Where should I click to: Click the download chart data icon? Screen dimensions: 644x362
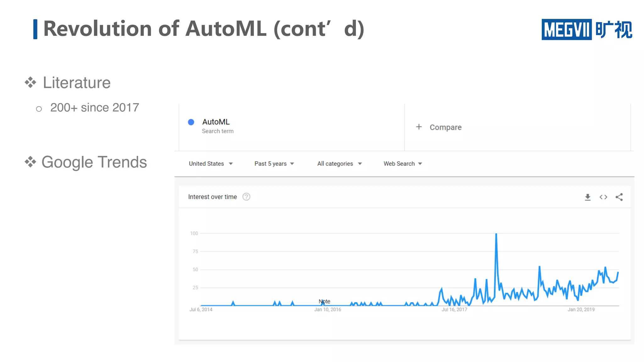click(x=587, y=197)
